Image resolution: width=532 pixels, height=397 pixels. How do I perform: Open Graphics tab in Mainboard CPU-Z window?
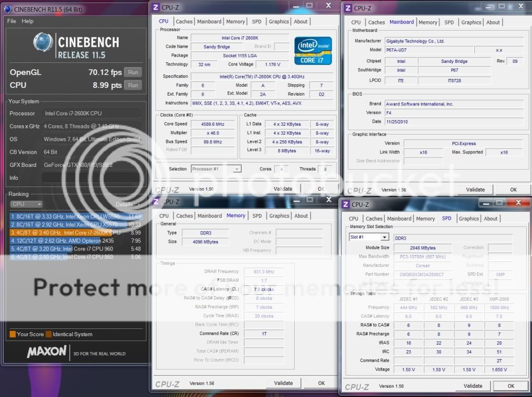[471, 22]
